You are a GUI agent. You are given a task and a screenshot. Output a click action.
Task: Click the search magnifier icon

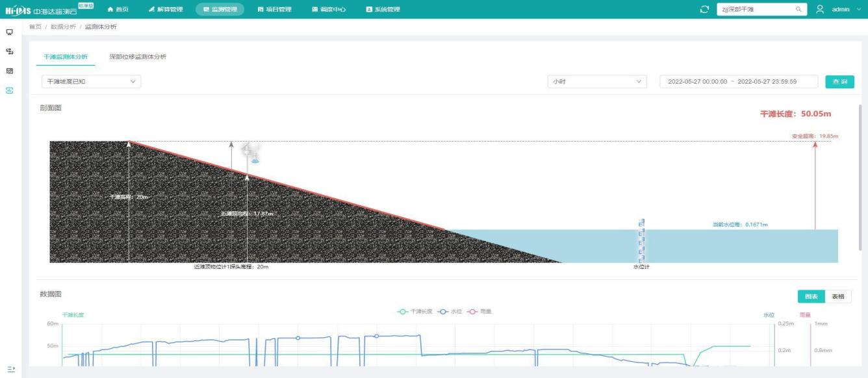tap(797, 9)
